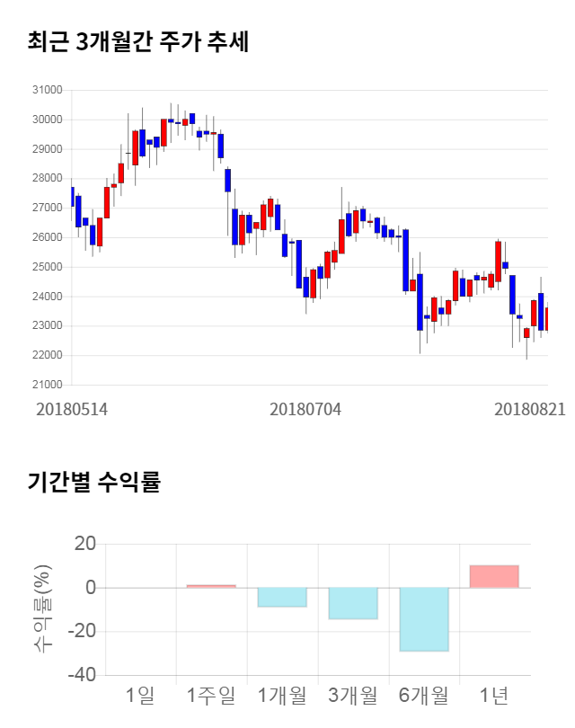Click the 1주일 thin red return bar
Viewport: 575px width, 728px height.
pos(211,586)
